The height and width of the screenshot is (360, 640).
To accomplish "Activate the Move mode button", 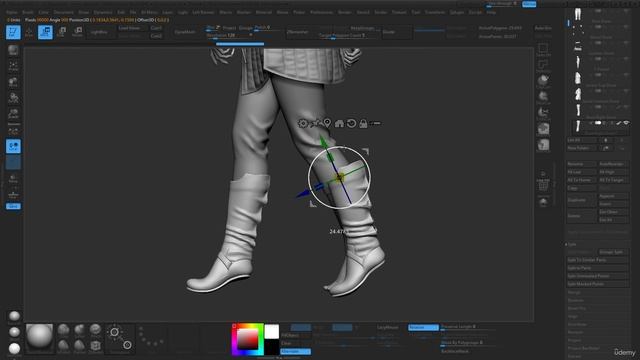I will [45, 32].
